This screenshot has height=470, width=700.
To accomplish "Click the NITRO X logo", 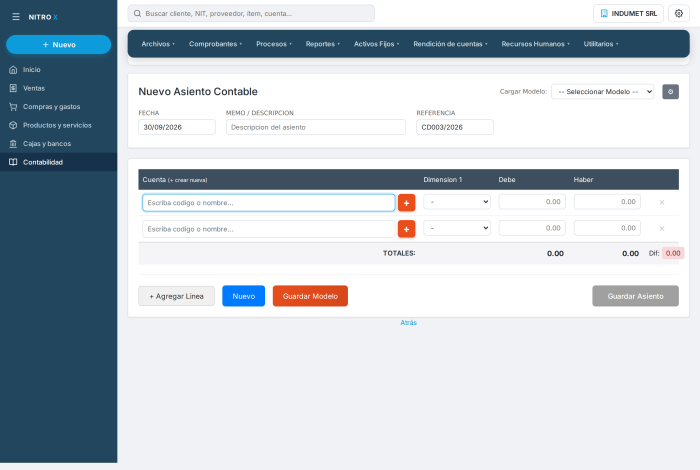I will tap(43, 17).
